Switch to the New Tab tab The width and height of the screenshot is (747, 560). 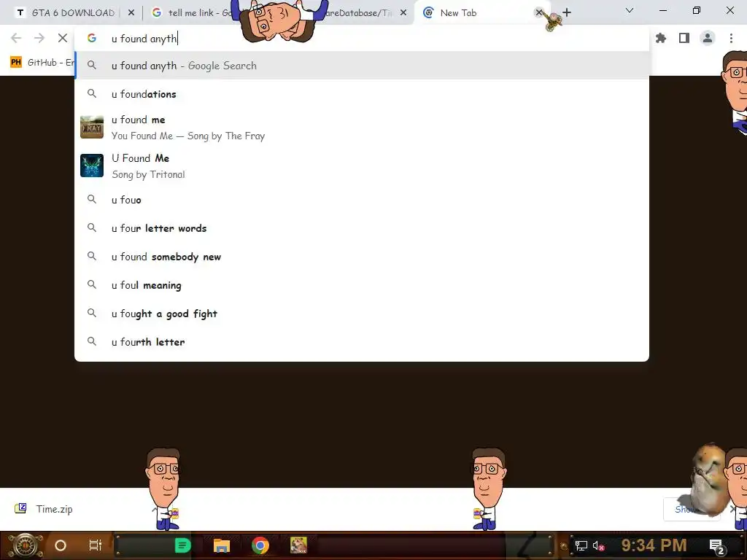(x=476, y=13)
